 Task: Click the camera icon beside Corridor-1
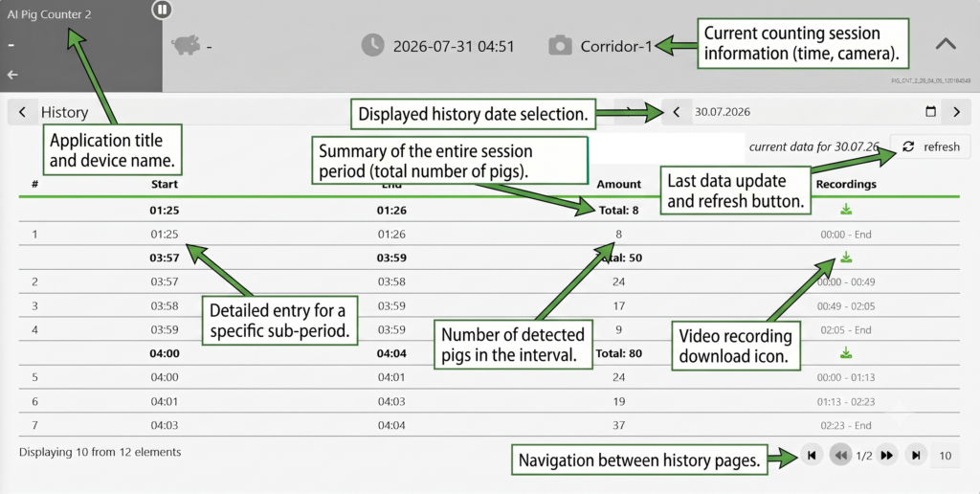560,46
